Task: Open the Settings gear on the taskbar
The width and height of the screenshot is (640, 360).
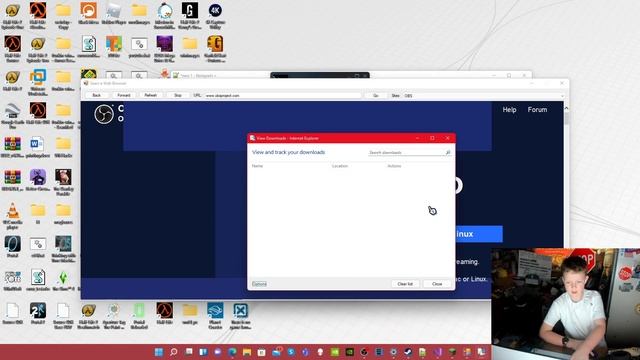Action: [x=393, y=352]
